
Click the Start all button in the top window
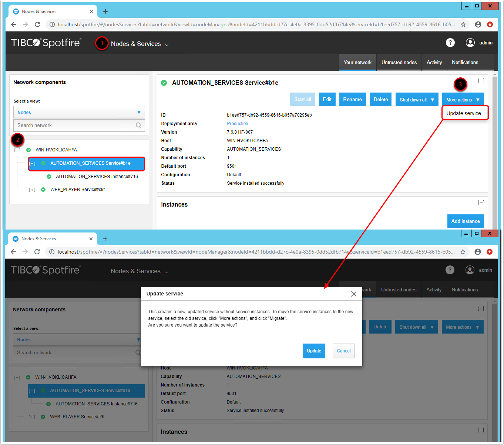coord(302,99)
